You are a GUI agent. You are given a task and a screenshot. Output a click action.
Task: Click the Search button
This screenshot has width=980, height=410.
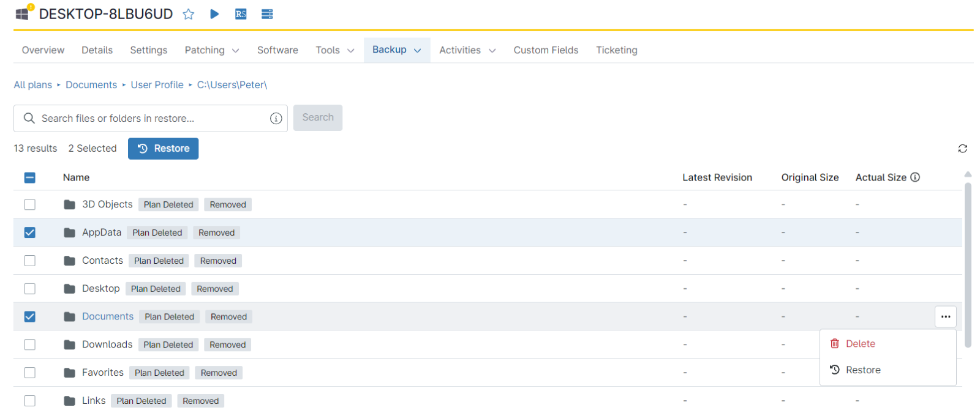(x=318, y=117)
